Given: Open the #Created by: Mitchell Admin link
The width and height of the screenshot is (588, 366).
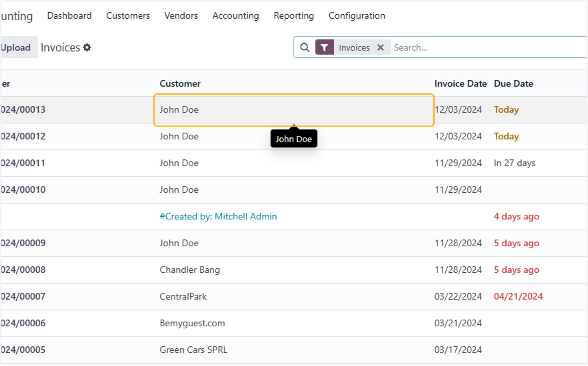Looking at the screenshot, I should pyautogui.click(x=218, y=216).
